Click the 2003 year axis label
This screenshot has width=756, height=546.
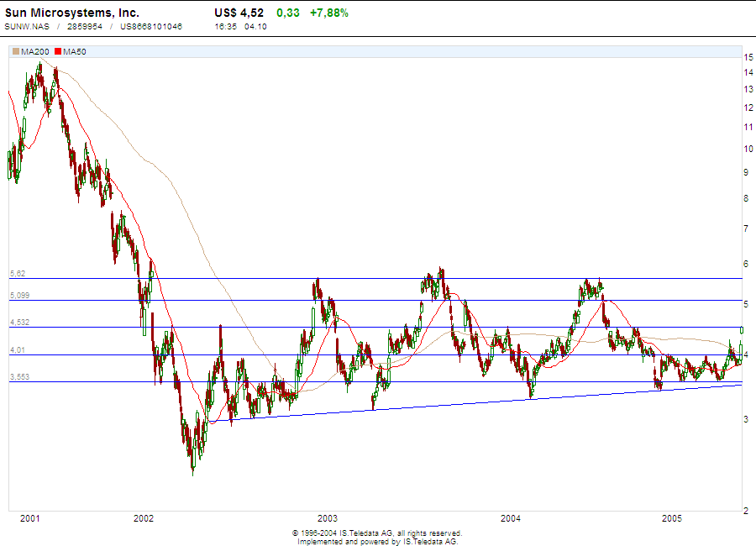point(328,518)
